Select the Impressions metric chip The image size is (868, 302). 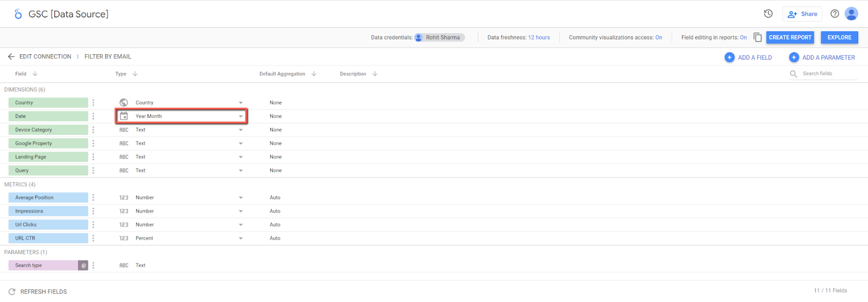(x=48, y=211)
